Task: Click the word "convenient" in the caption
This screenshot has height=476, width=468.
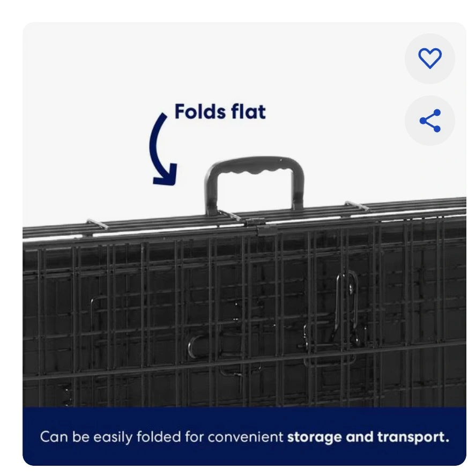Action: 246,437
